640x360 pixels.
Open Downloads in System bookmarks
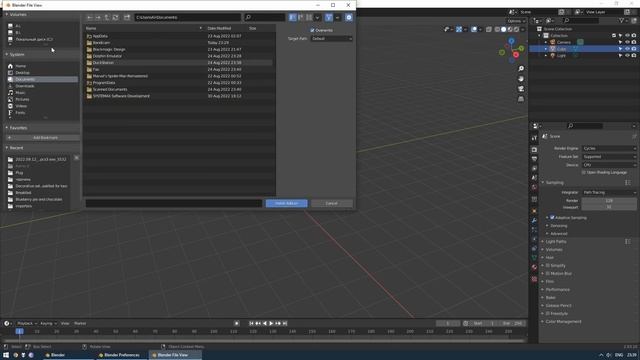pos(25,86)
